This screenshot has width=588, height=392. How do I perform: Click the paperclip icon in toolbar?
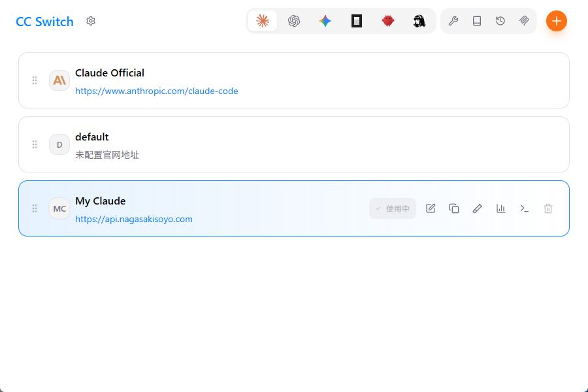524,21
